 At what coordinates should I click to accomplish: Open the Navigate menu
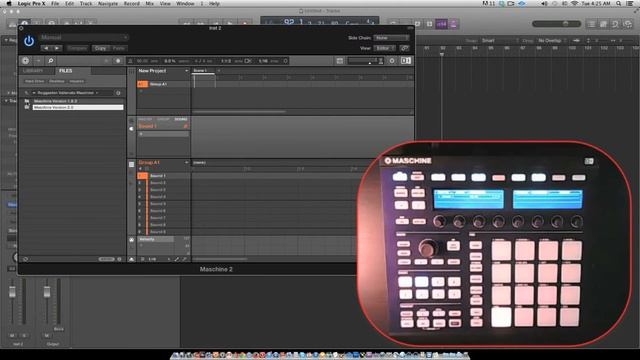(x=108, y=3)
